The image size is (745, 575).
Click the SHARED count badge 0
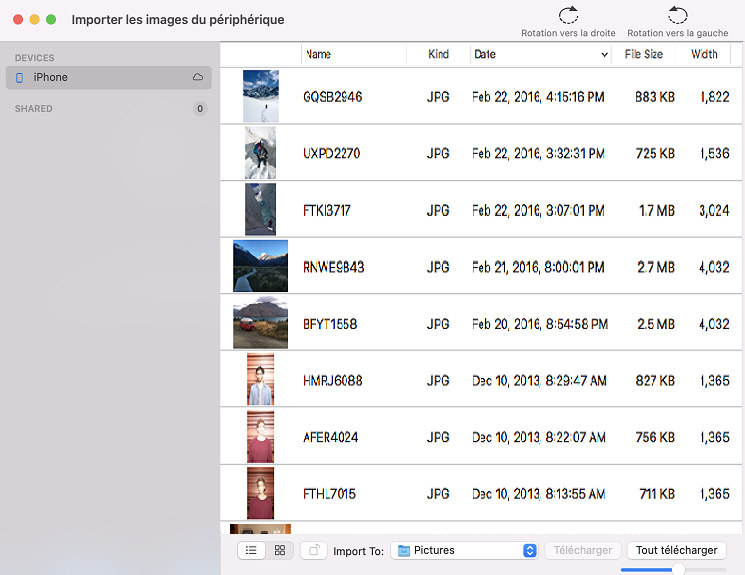click(200, 109)
